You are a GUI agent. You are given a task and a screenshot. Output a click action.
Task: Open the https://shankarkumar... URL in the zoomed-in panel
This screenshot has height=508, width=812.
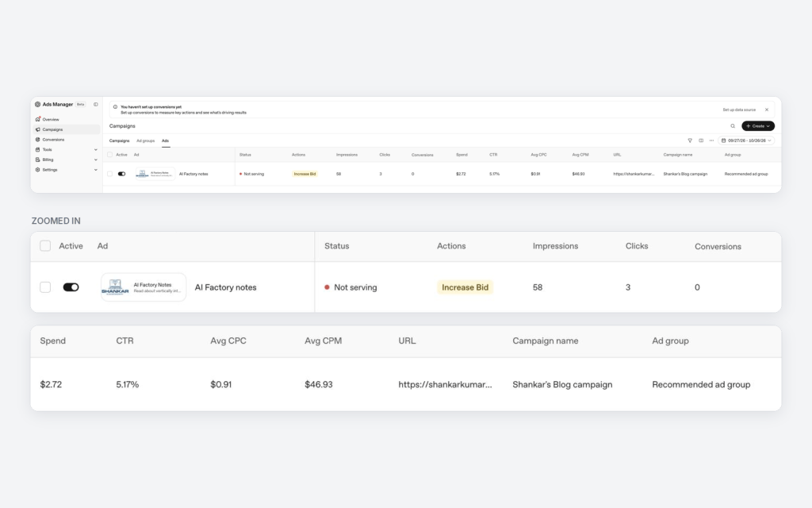[x=446, y=385]
